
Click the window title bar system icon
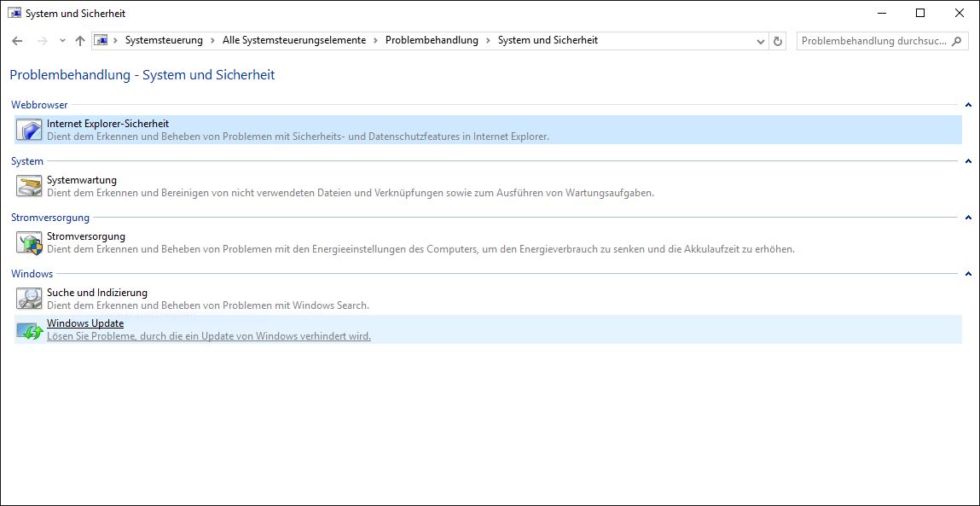[14, 13]
